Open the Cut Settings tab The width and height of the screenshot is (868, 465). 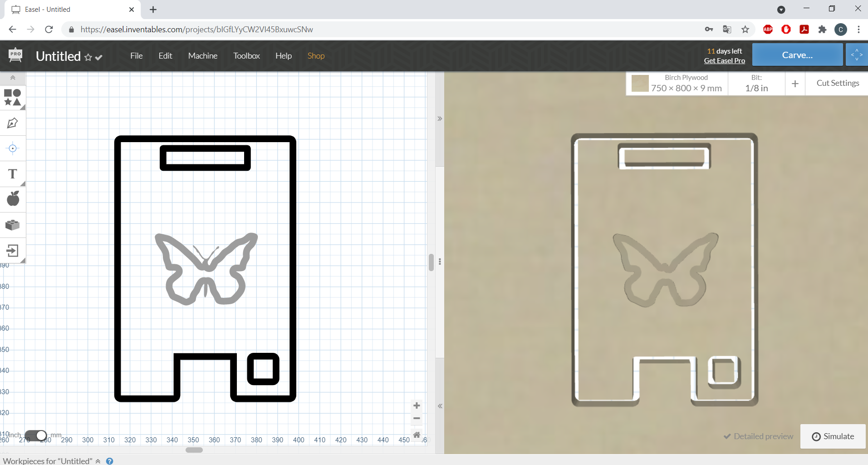(837, 83)
